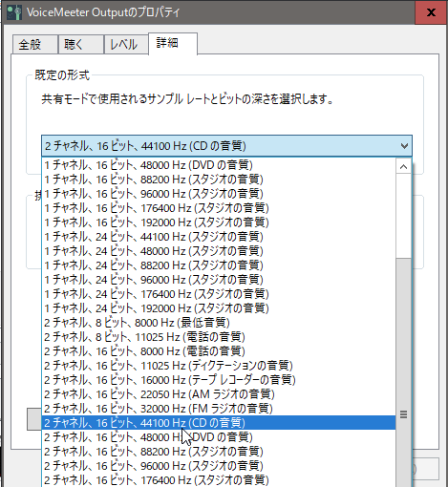Choose 2 チャネル 8 ビット 11025 Hz 電話の音質
This screenshot has height=487, width=448.
point(219,337)
